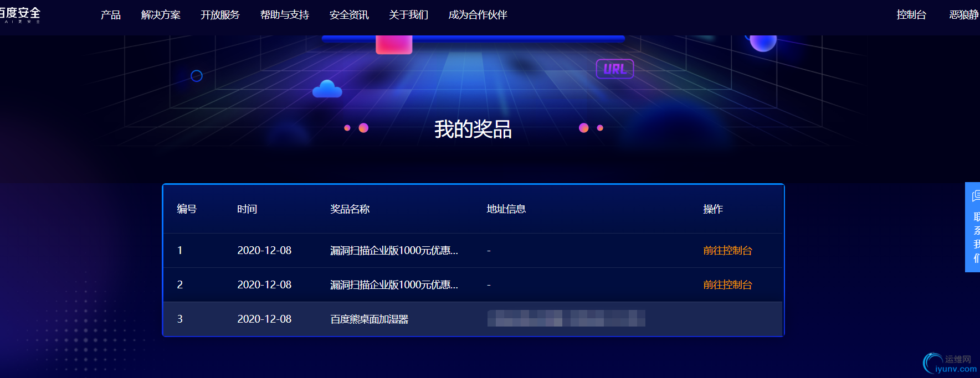The image size is (980, 378).
Task: Open the 开放服务 menu
Action: [220, 15]
